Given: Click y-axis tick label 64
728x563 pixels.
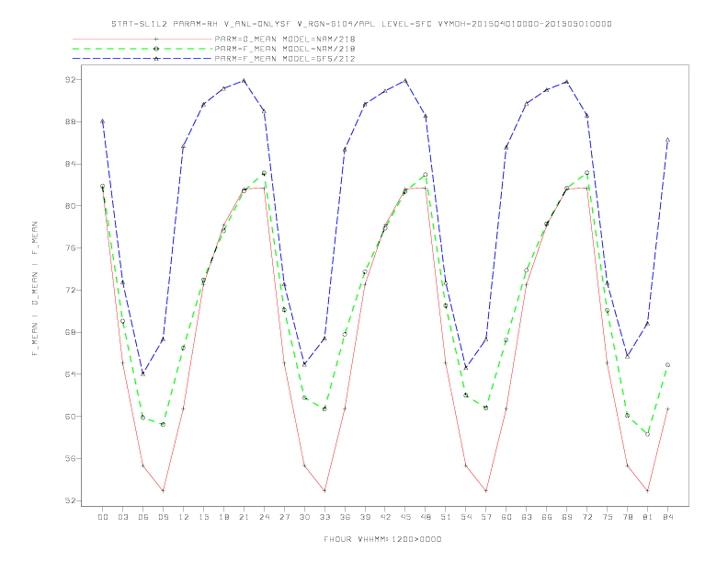Looking at the screenshot, I should [x=71, y=374].
